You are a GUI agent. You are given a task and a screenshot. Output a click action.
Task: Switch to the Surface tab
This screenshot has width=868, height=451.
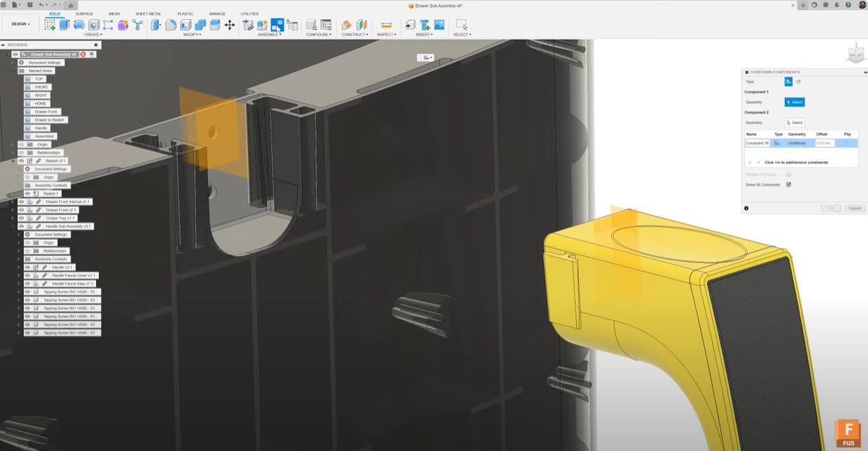[x=84, y=13]
